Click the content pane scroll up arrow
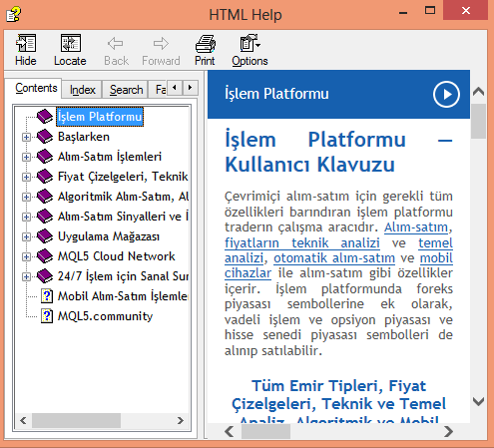This screenshot has width=494, height=448. point(478,92)
